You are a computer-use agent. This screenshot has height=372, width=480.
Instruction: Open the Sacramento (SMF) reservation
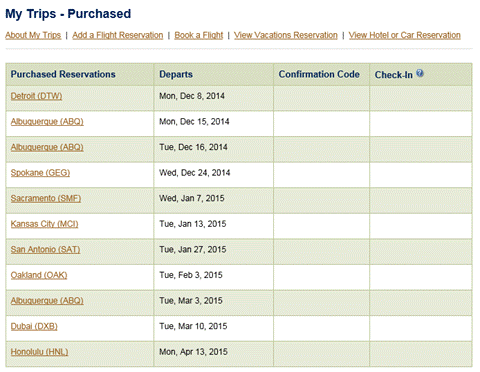[x=46, y=198]
